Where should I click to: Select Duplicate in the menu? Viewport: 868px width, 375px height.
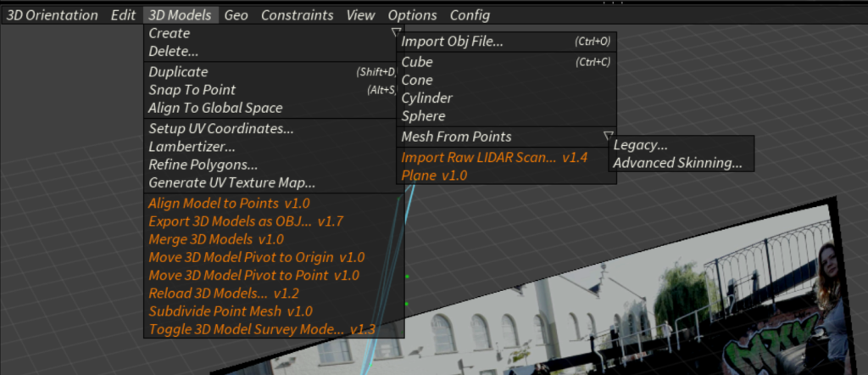(x=274, y=72)
